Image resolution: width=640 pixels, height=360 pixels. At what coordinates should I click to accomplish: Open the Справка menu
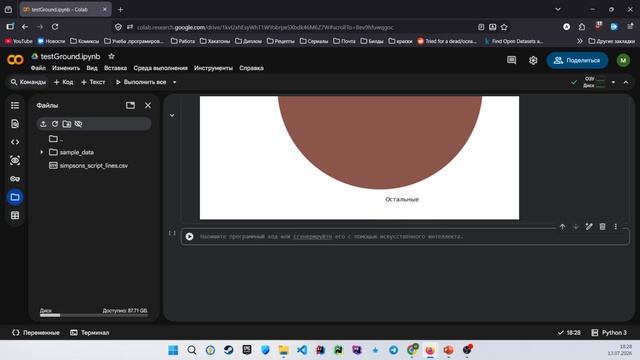pos(251,68)
